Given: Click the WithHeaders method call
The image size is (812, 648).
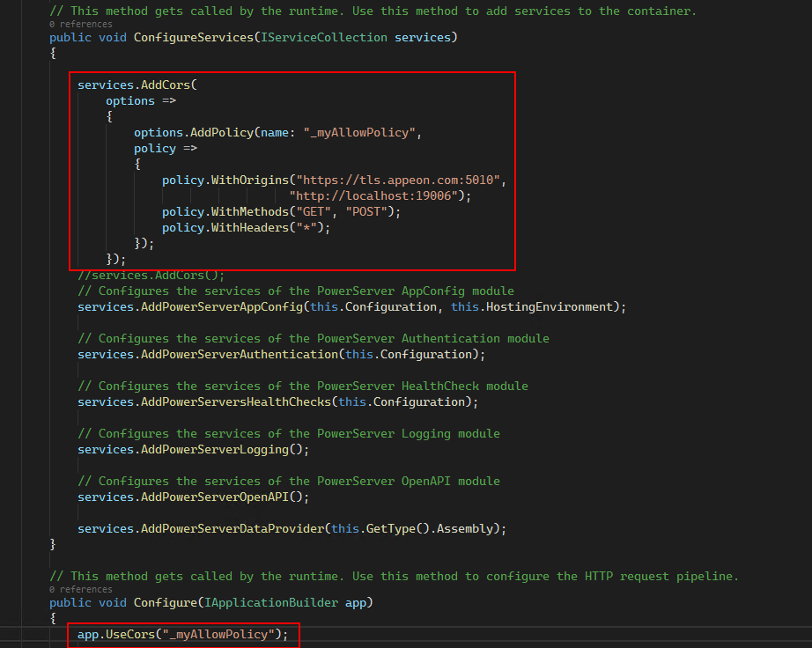Looking at the screenshot, I should [x=255, y=227].
